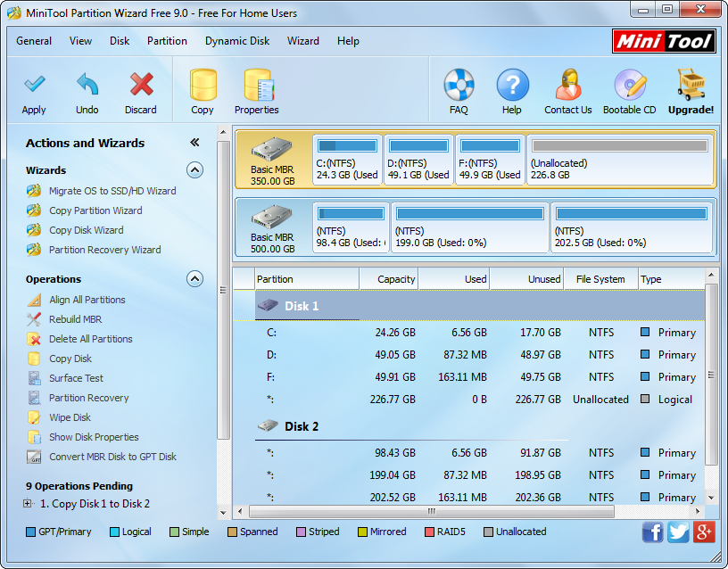Sort by the Capacity column header

[x=389, y=279]
